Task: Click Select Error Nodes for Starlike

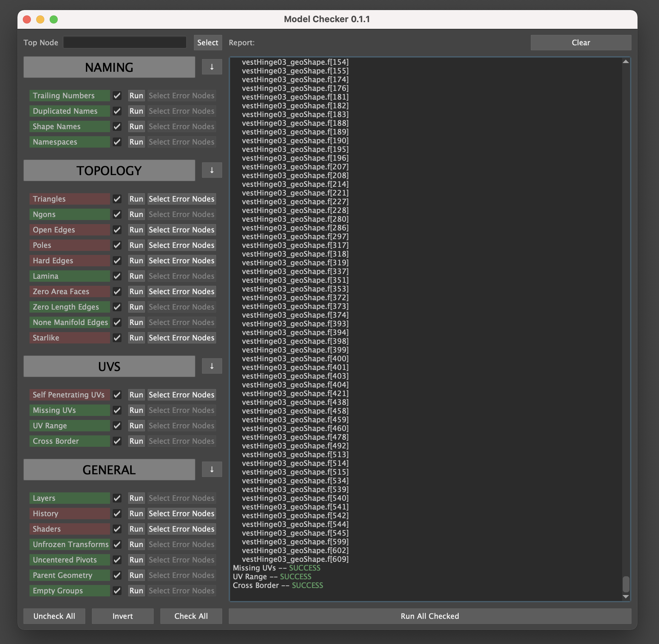Action: (181, 337)
